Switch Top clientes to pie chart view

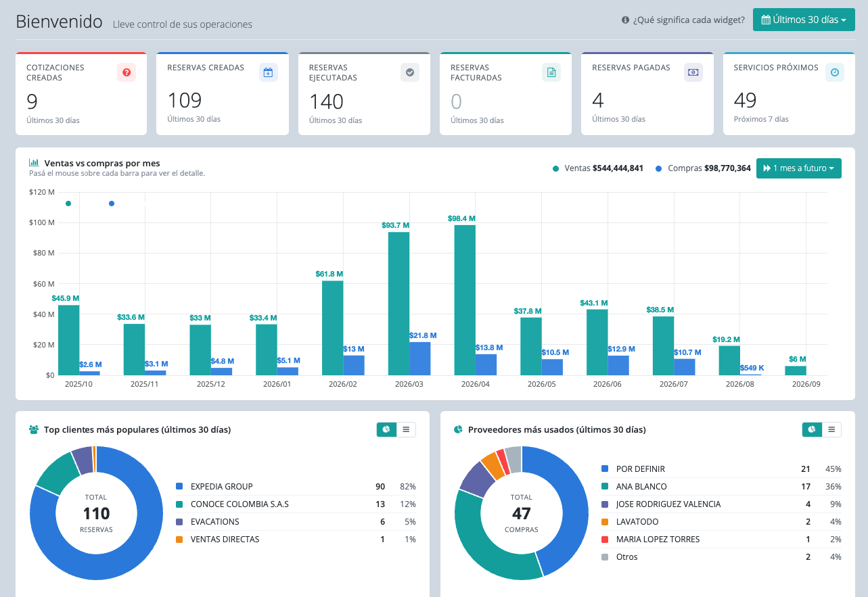click(x=386, y=429)
